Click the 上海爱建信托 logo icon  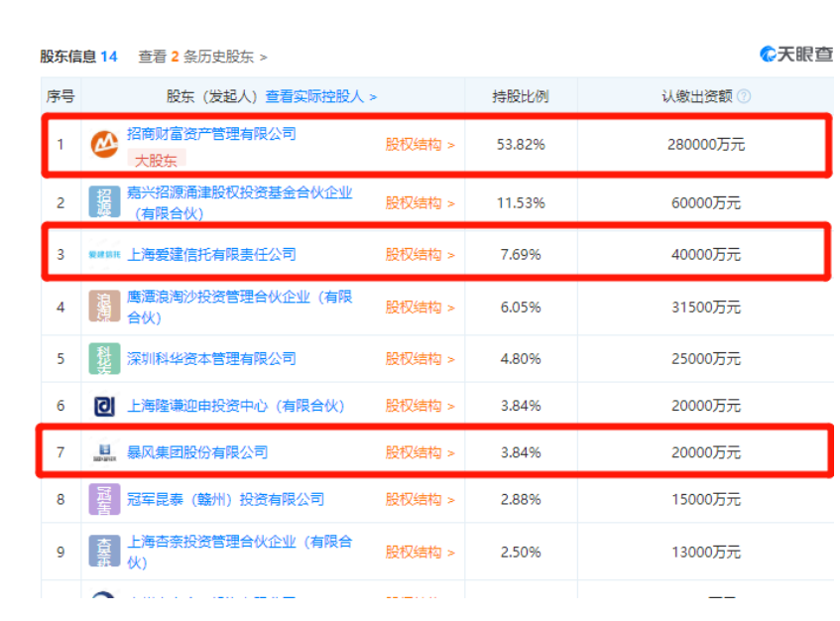point(104,255)
